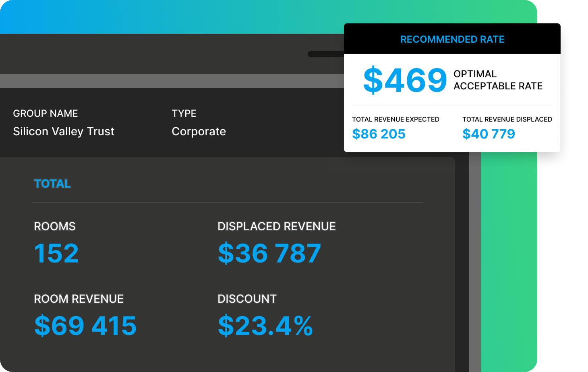
Task: Click the DISCOUNT label
Action: [247, 299]
